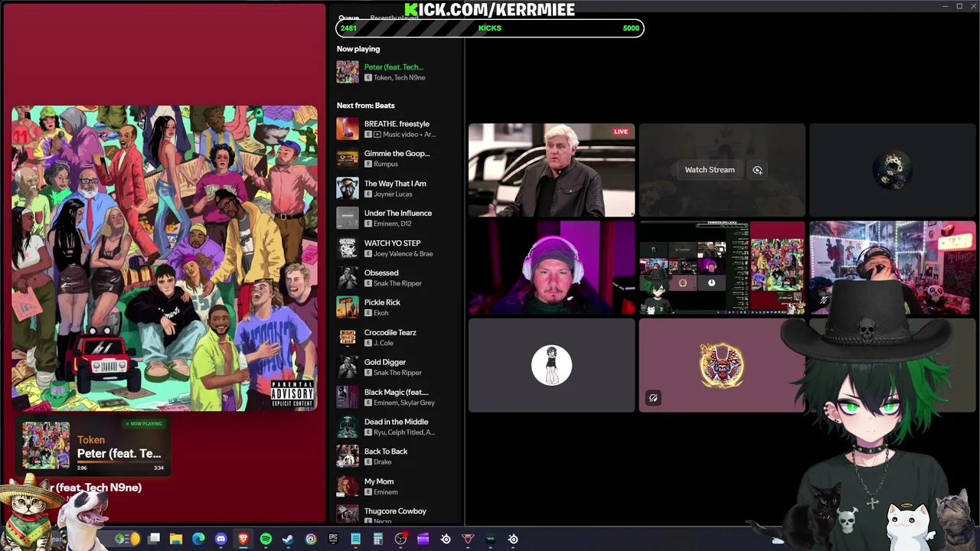The image size is (980, 551).
Task: Select the 'BREATHE. freestyle' track title
Action: [x=397, y=124]
